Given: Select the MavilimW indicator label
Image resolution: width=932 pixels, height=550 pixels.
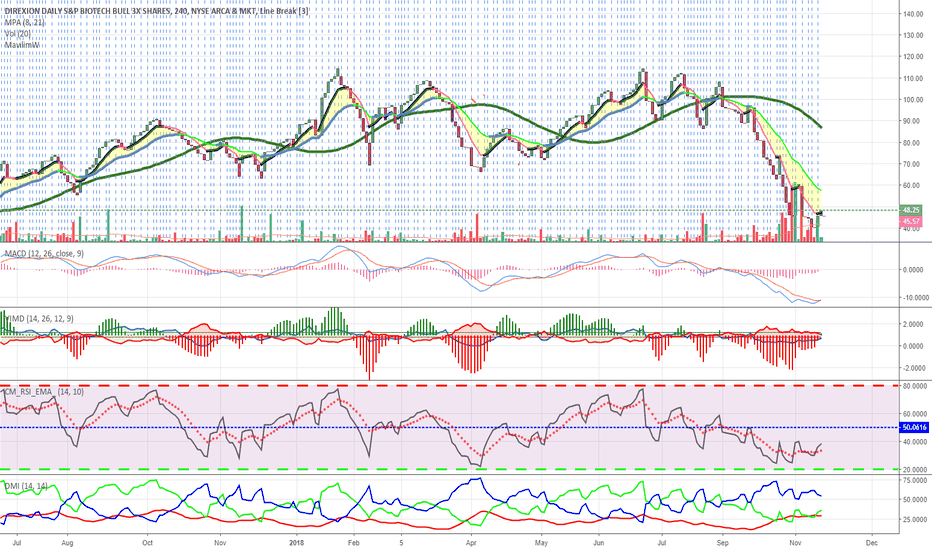Looking at the screenshot, I should (x=22, y=45).
